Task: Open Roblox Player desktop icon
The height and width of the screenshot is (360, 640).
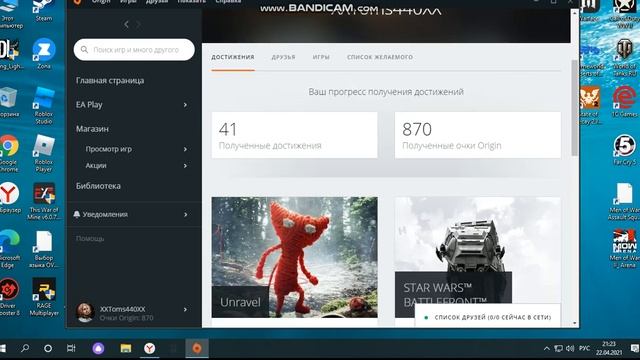Action: click(x=44, y=153)
